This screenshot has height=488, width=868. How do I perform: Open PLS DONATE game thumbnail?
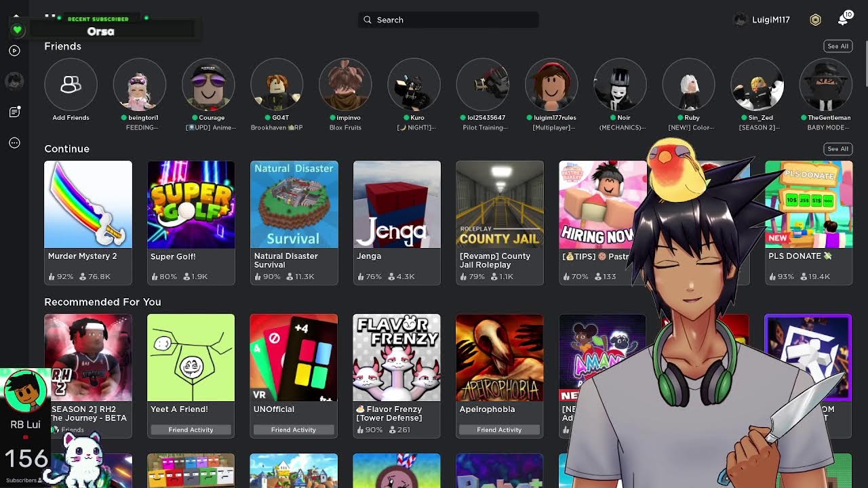[808, 205]
